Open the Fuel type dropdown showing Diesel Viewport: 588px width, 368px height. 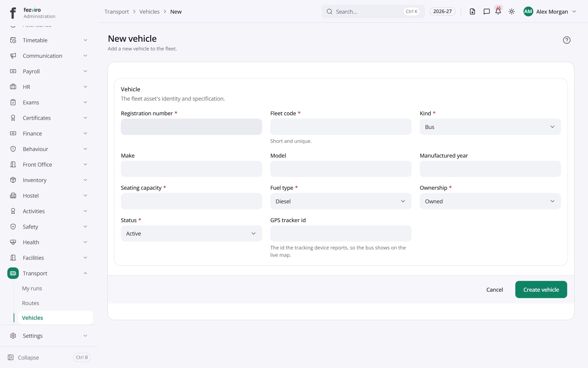tap(341, 201)
